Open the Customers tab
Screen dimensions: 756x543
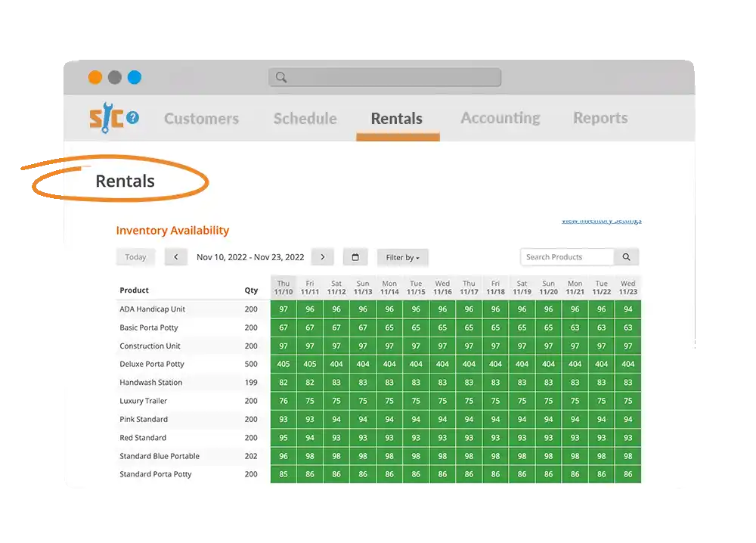point(202,119)
